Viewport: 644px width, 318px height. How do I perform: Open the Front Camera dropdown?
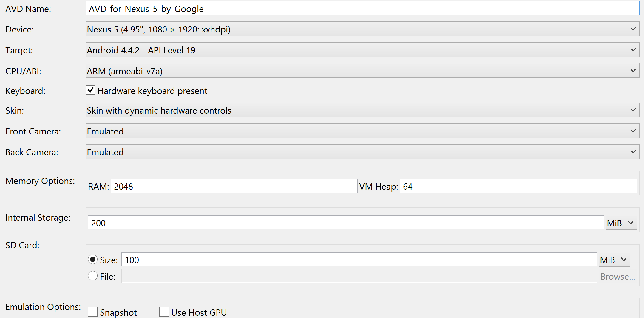362,131
